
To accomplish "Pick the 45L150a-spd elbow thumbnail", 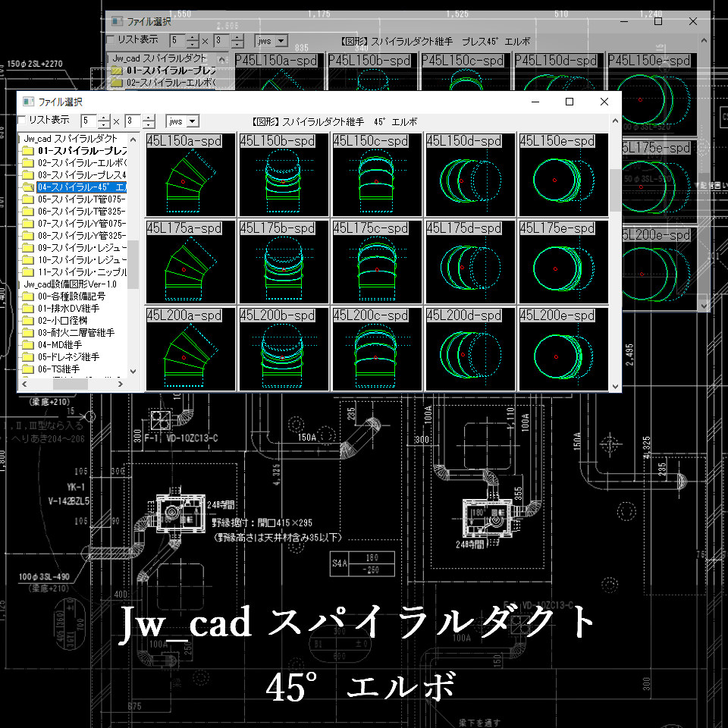I will [191, 174].
